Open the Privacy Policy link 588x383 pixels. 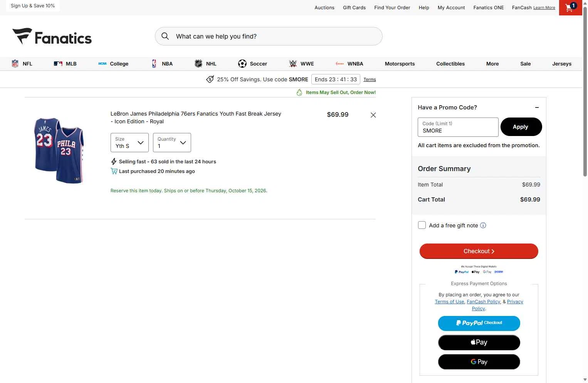tap(515, 302)
